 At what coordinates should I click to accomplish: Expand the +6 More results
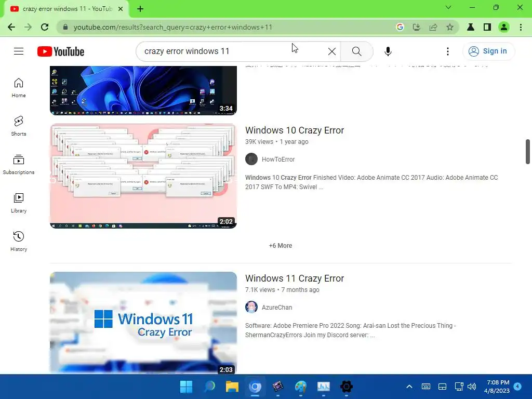tap(281, 246)
